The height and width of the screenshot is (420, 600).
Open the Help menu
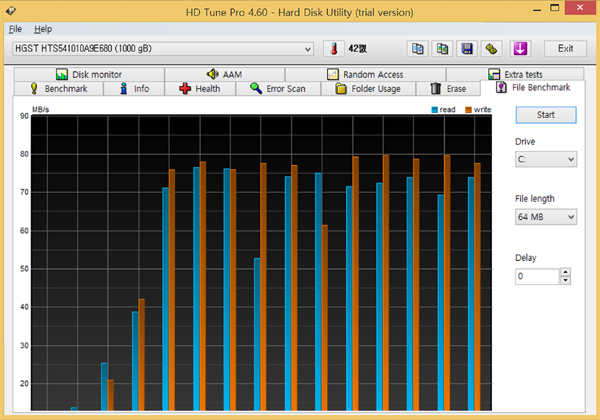click(43, 29)
